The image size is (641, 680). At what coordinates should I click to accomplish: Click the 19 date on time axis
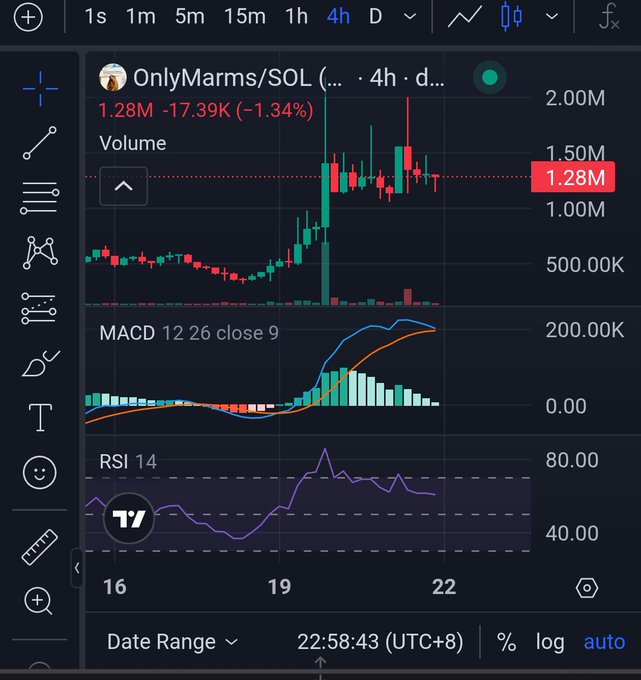click(x=279, y=587)
